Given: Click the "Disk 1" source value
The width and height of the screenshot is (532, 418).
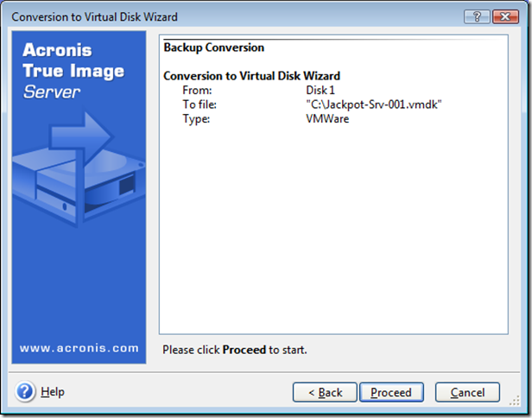Looking at the screenshot, I should pyautogui.click(x=320, y=90).
